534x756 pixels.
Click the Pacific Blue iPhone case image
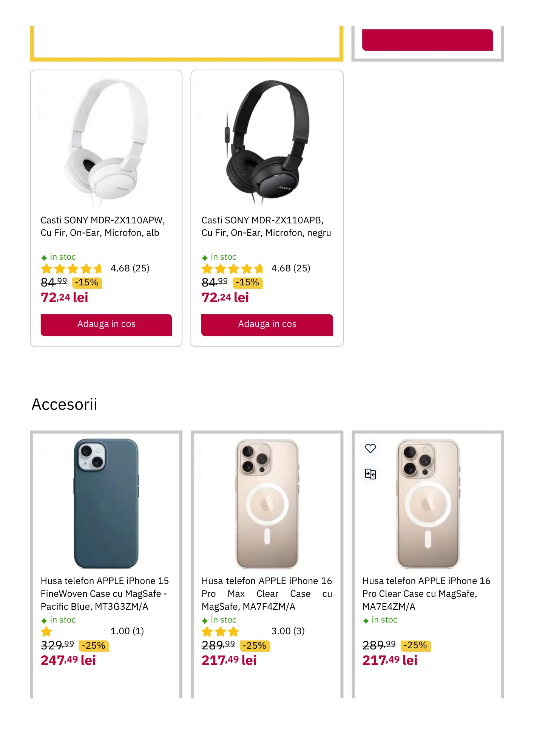pos(106,503)
